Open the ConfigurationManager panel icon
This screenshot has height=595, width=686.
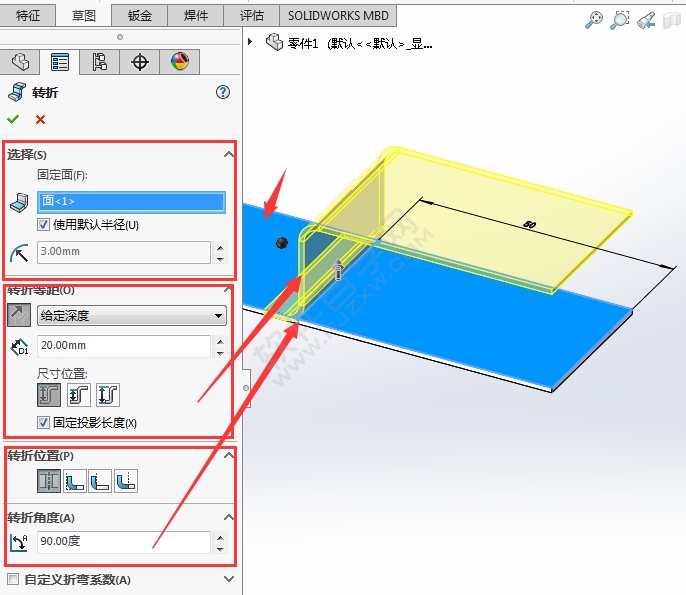click(x=100, y=62)
